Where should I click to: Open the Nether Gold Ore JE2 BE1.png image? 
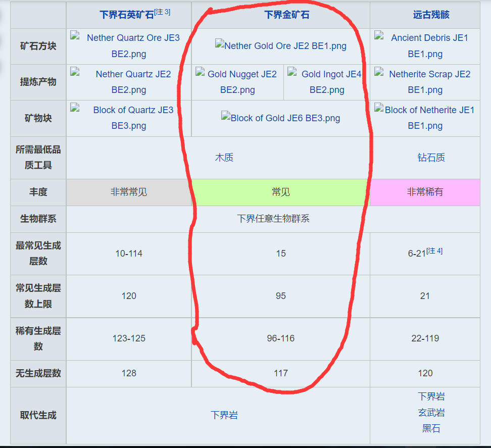(281, 46)
